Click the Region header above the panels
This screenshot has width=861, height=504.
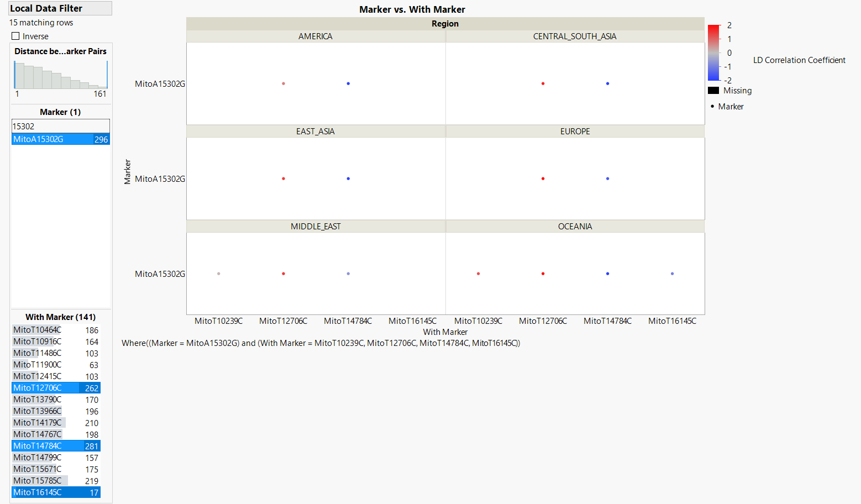[x=445, y=24]
